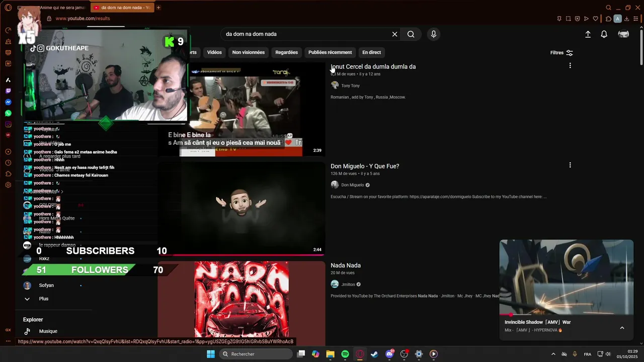Open WhatsApp in Opera GX sidebar
Viewport: 644px width, 362px height.
(x=8, y=113)
